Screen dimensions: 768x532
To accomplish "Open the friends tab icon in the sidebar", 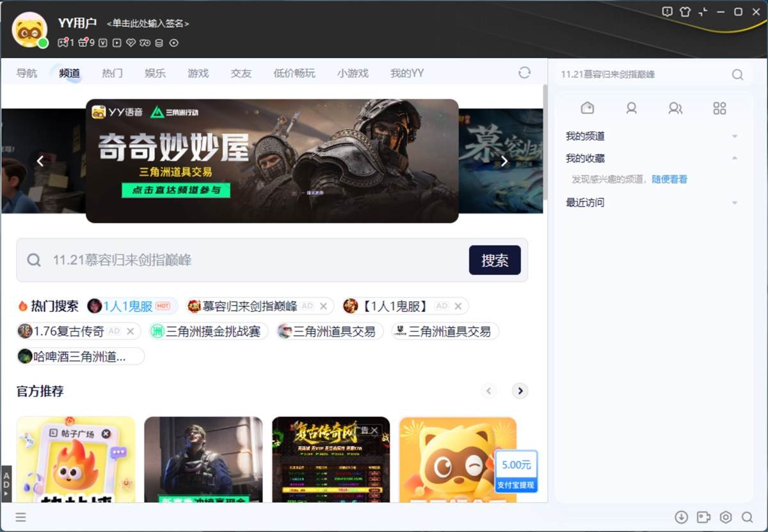I will tap(631, 108).
